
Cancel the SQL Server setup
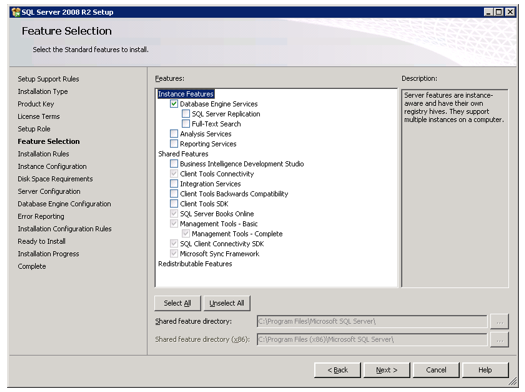[436, 370]
